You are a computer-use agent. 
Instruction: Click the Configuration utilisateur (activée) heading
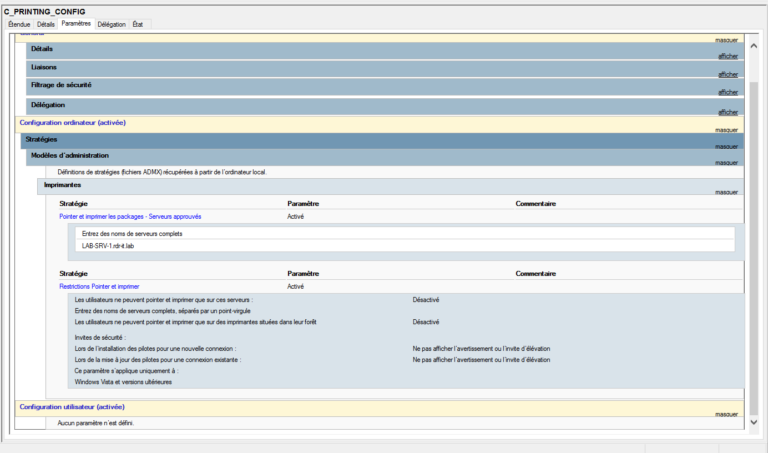[x=72, y=406]
